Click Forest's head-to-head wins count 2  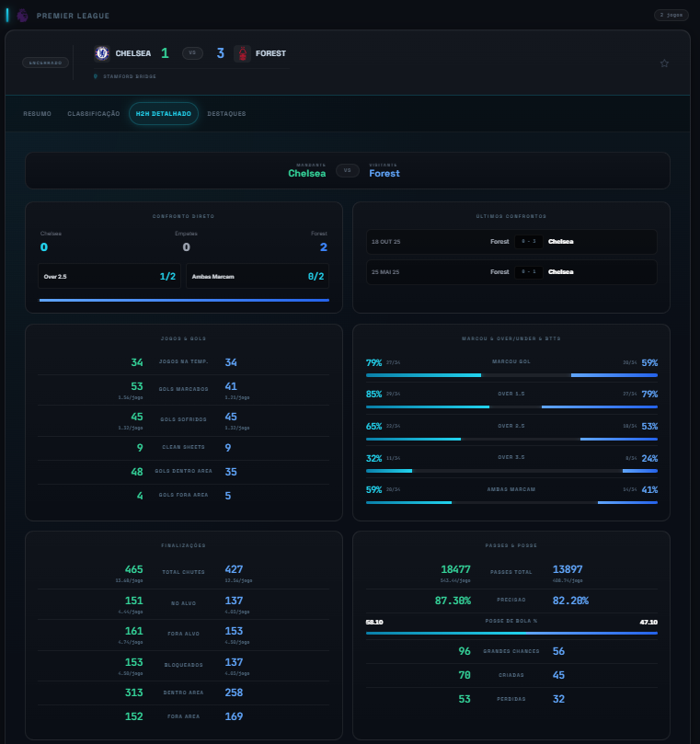[x=324, y=247]
